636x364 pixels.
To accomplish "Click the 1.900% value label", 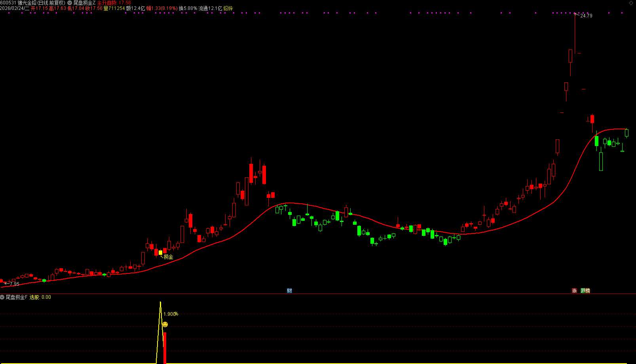I will 171,314.
